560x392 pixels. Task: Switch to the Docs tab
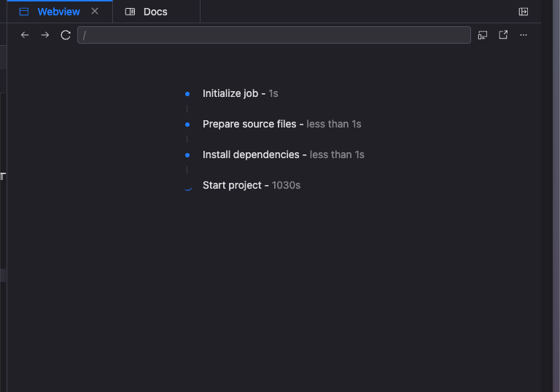[156, 12]
